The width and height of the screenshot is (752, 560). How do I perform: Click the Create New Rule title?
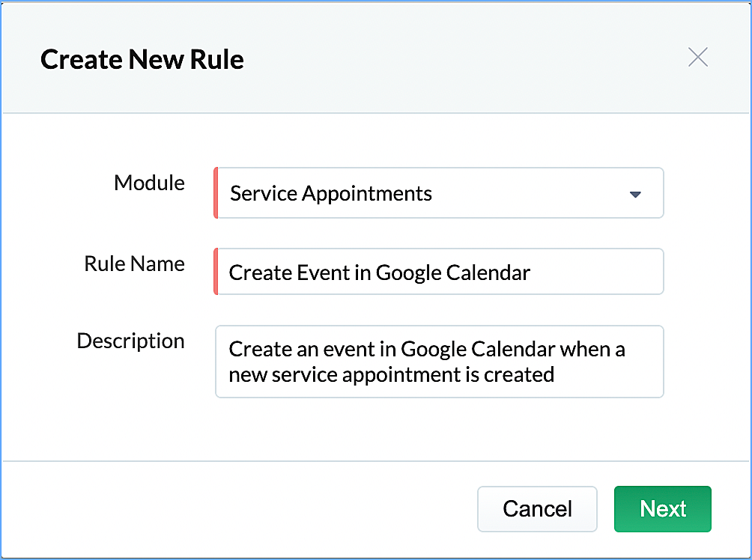142,59
